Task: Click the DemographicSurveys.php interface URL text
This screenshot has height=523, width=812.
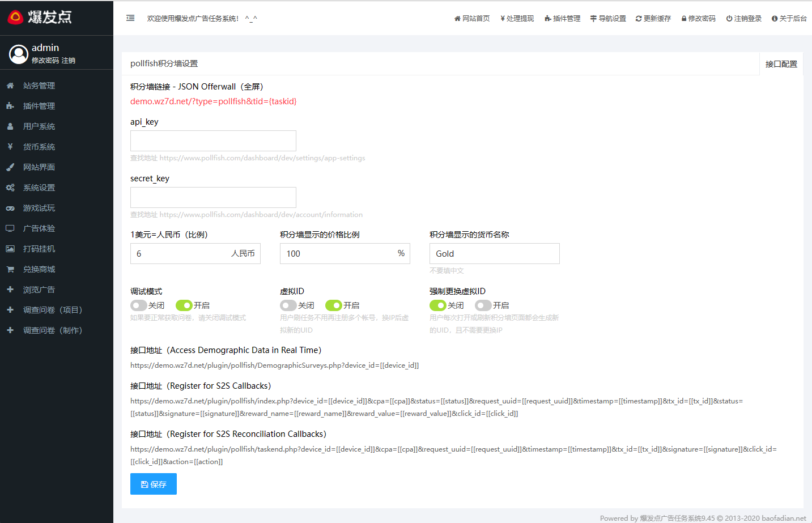Action: tap(275, 365)
